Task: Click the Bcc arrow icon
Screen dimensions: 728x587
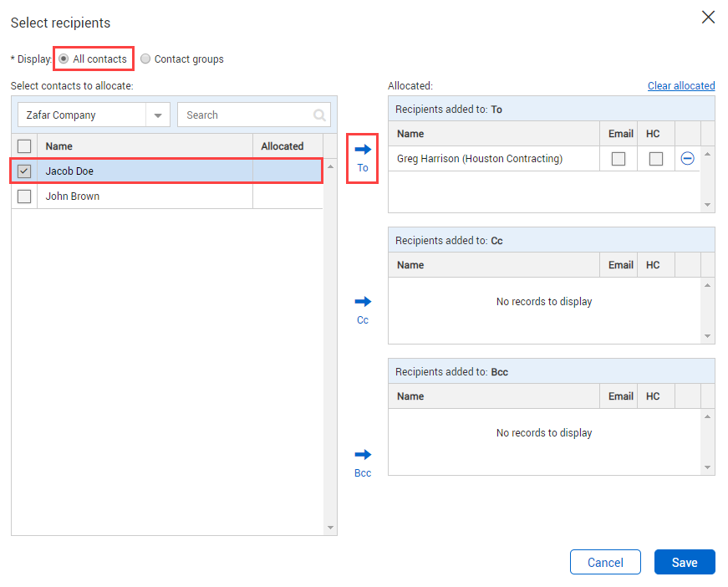Action: click(362, 455)
